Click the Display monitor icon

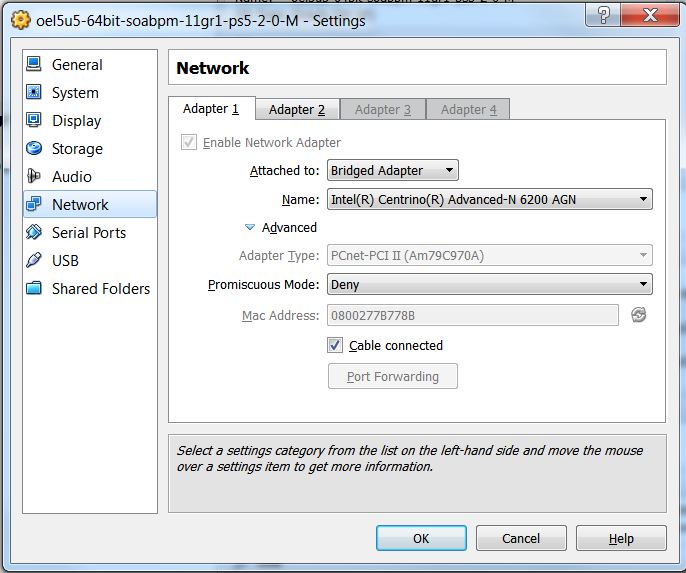point(34,120)
